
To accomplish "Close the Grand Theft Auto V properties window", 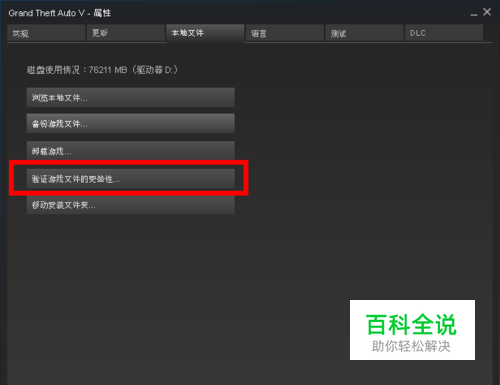I will [487, 12].
